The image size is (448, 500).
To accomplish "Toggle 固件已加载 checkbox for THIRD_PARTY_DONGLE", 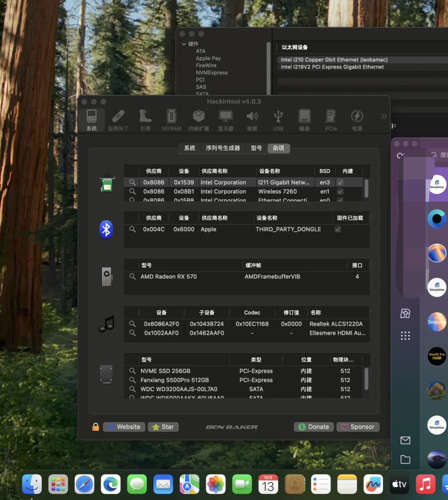I will pyautogui.click(x=338, y=229).
